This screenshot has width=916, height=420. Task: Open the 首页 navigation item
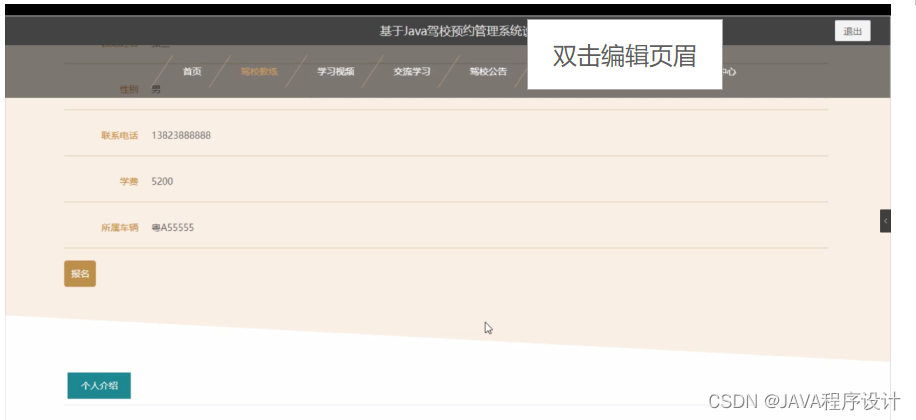click(192, 72)
